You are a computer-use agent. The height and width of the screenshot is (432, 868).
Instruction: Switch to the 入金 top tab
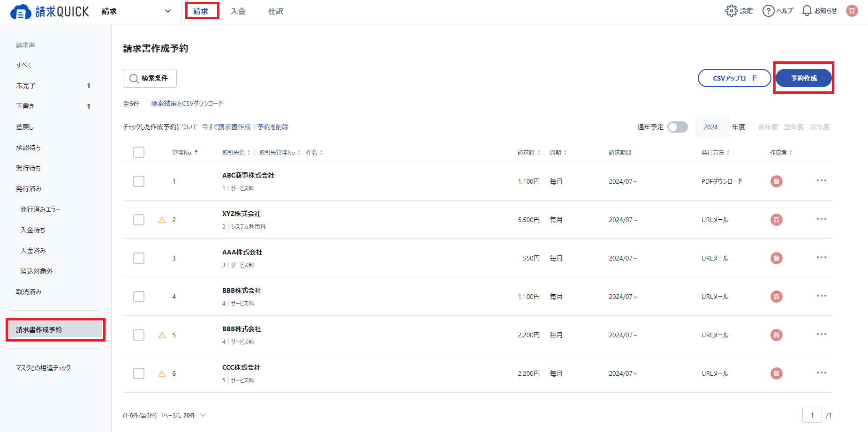pyautogui.click(x=238, y=11)
